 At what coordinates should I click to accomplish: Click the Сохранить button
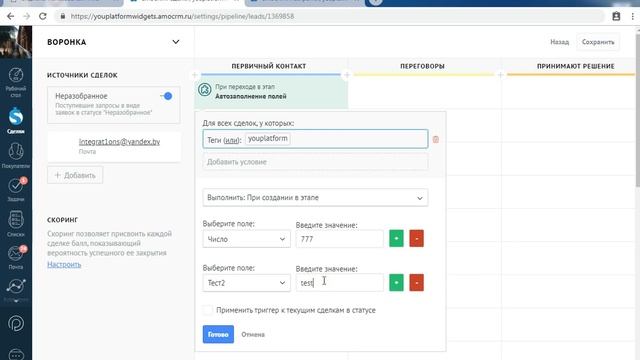pyautogui.click(x=598, y=42)
